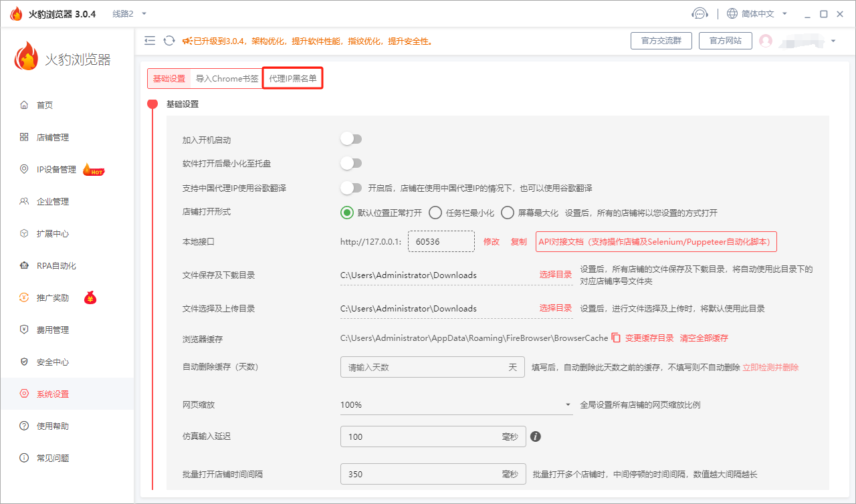
Task: Click the 官方交流群 button
Action: (x=661, y=40)
